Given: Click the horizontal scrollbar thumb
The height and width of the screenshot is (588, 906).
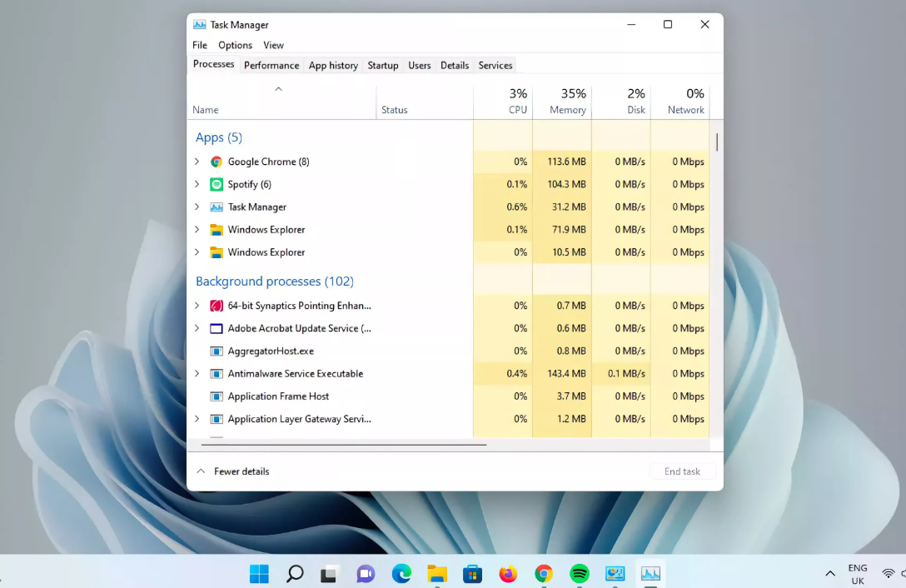Looking at the screenshot, I should coord(344,445).
